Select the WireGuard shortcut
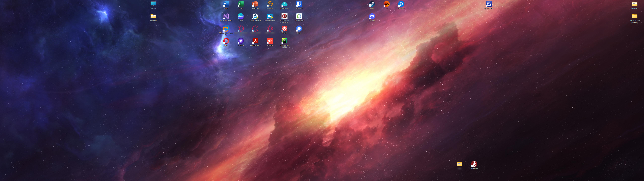This screenshot has width=644, height=181. (x=474, y=164)
